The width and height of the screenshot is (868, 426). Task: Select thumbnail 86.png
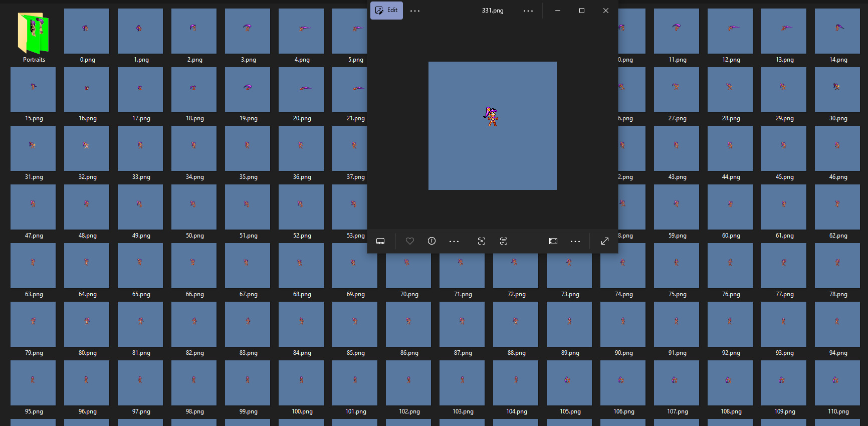408,324
